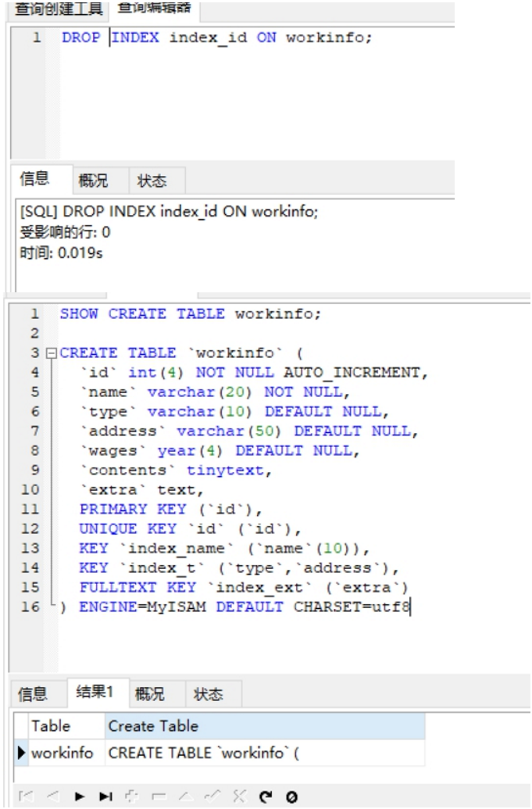This screenshot has height=809, width=532.
Task: Click line `type` varchar(10) DEFAULT NULL
Action: tap(234, 412)
